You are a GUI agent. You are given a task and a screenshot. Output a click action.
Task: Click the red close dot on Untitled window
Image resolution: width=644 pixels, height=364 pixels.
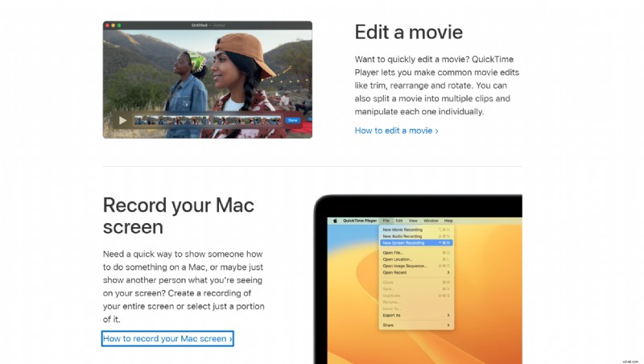click(x=106, y=25)
